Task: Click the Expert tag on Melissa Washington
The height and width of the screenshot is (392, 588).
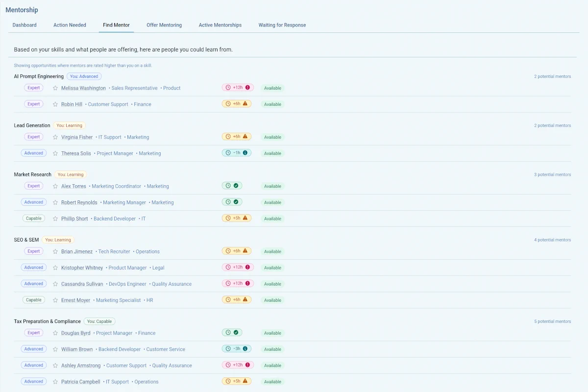Action: point(34,88)
